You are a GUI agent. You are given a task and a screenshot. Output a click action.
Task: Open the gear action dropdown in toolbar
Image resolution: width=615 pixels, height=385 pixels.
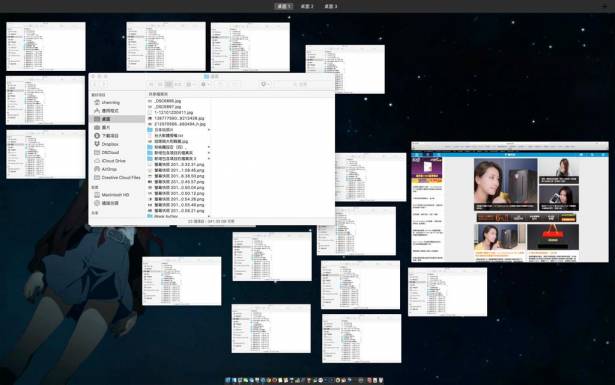(205, 84)
